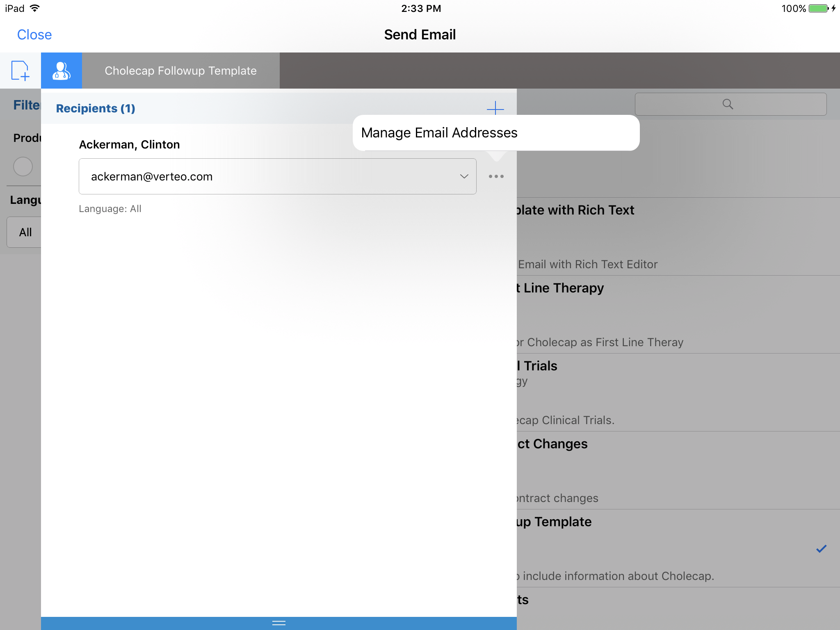
Task: Open the new document template icon
Action: [20, 71]
